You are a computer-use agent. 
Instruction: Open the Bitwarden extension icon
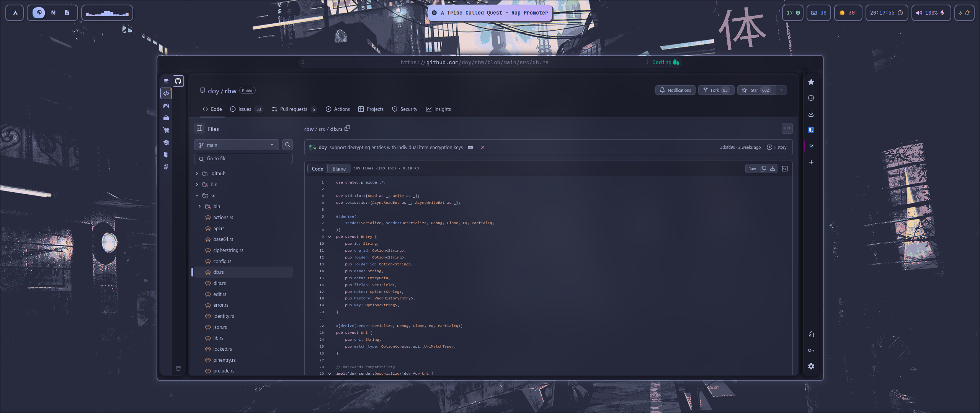point(811,130)
